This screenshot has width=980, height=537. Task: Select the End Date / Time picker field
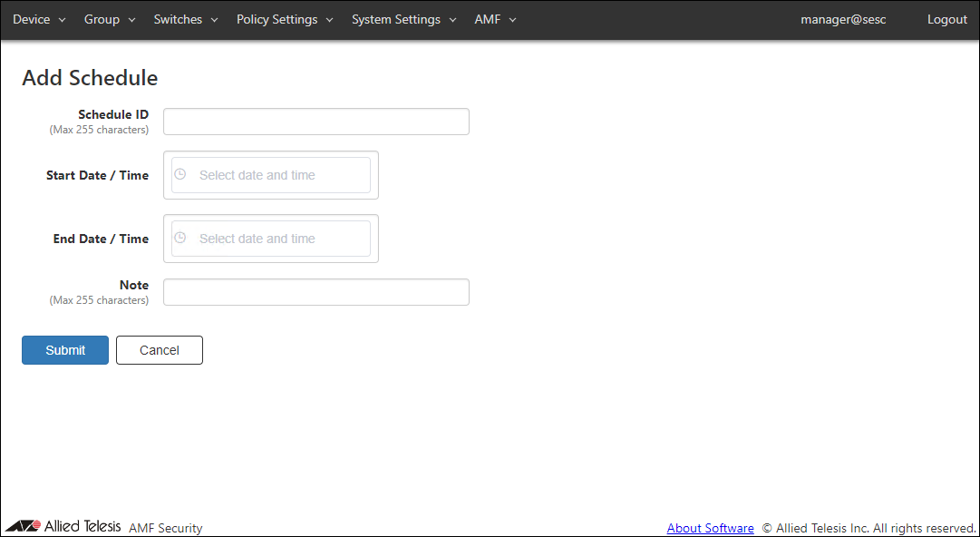coord(281,239)
